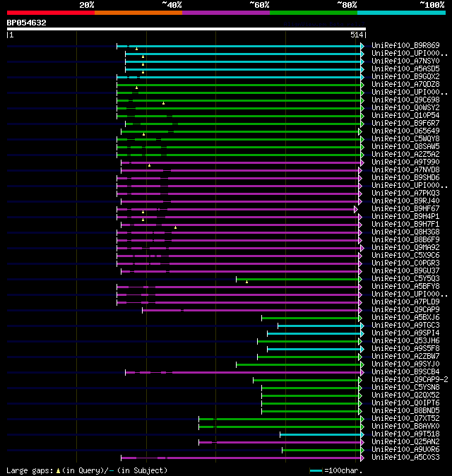
Task: Select the UniRef100_C0PGR3 label
Action: pos(405,263)
